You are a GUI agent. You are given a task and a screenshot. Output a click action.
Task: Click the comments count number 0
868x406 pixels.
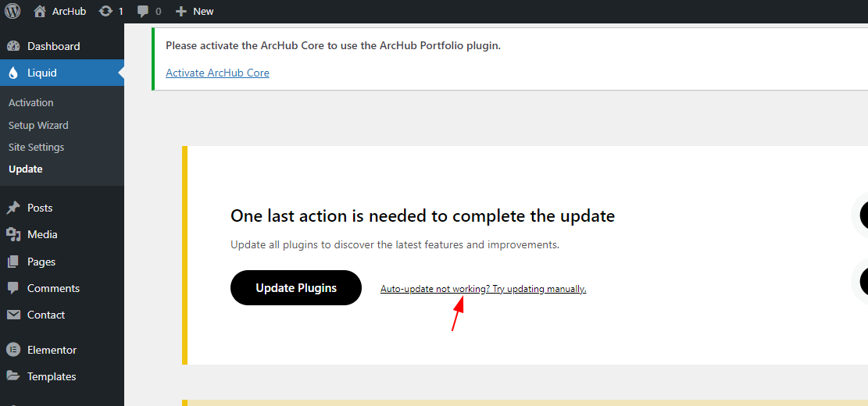[x=159, y=11]
